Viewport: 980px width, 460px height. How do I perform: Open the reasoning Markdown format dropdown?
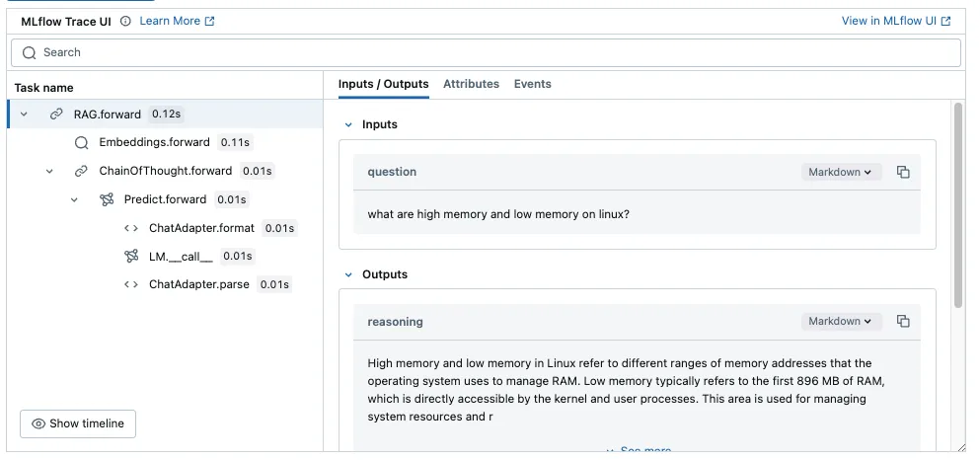point(841,321)
